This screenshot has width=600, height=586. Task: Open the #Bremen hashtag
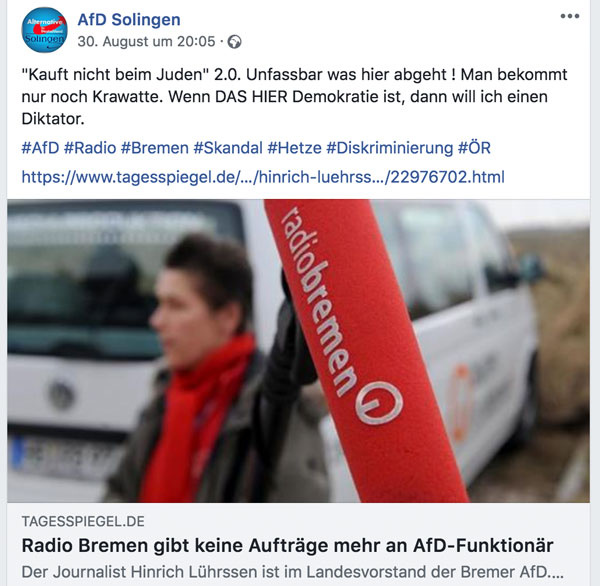click(155, 148)
